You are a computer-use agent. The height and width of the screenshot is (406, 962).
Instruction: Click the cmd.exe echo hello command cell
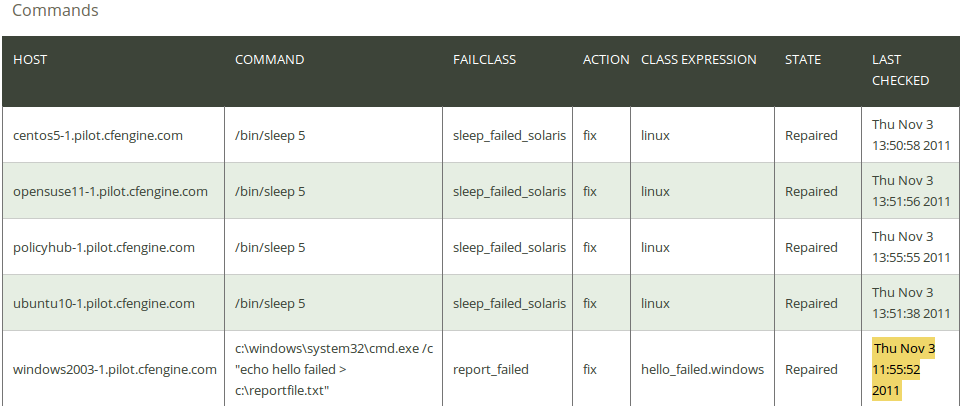[x=334, y=369]
